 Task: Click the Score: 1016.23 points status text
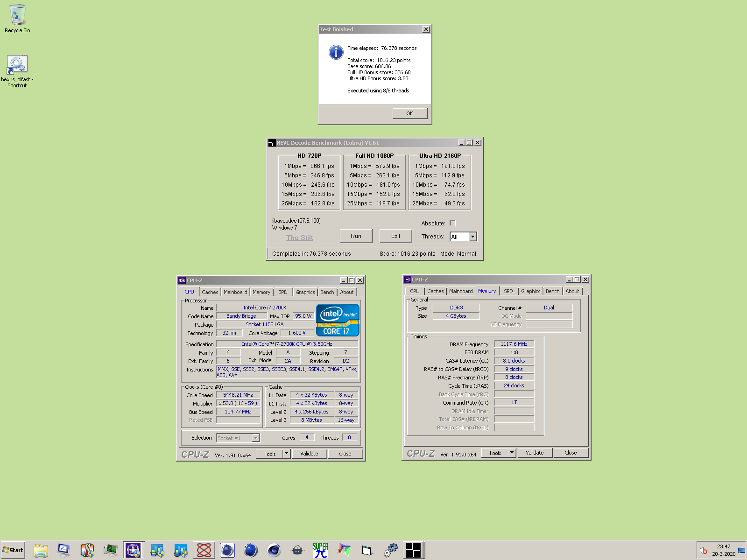[x=407, y=254]
